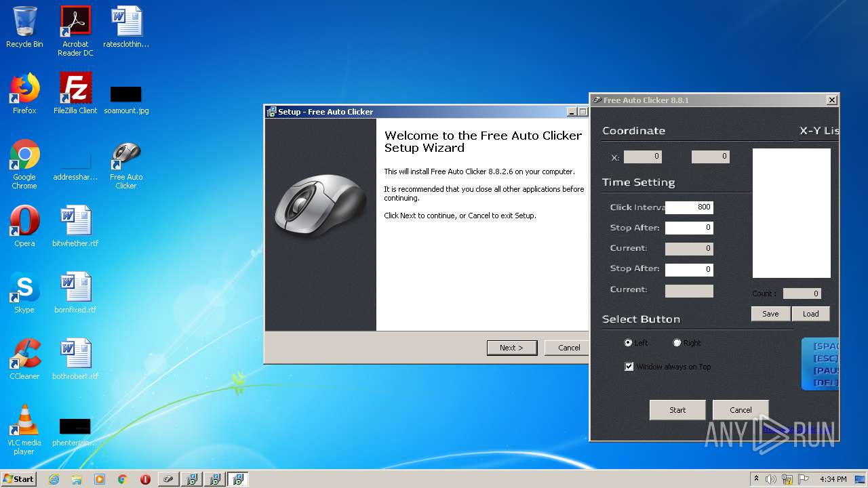Toggle Window always on Top checkbox

pyautogui.click(x=629, y=367)
